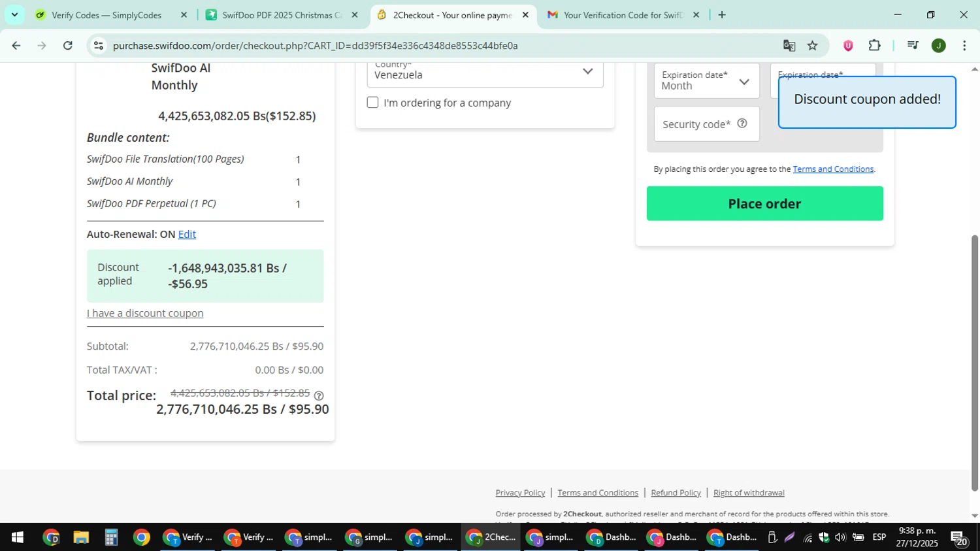
Task: Select the Subtotal amount $95.90
Action: click(308, 346)
